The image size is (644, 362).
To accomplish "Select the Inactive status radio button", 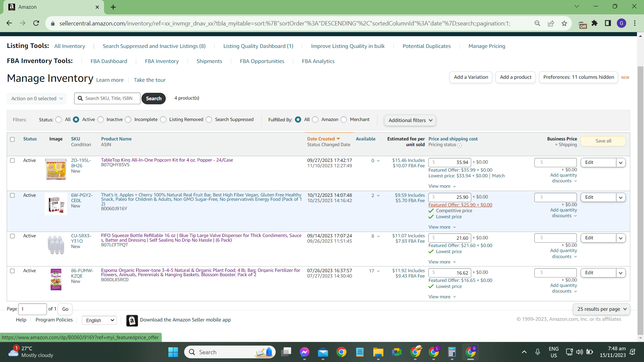I will point(100,120).
